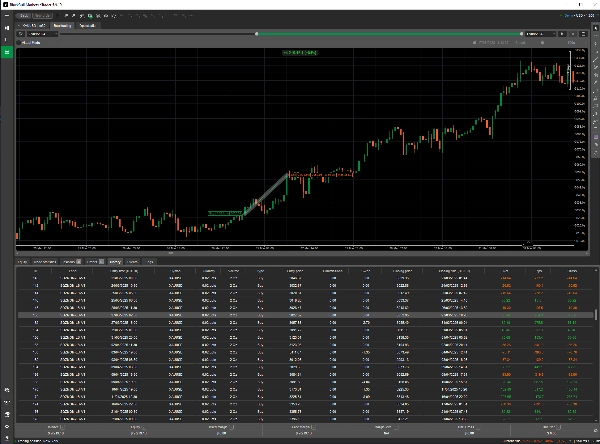The width and height of the screenshot is (600, 444).
Task: Click the end handle of the green range
Action: click(x=521, y=34)
